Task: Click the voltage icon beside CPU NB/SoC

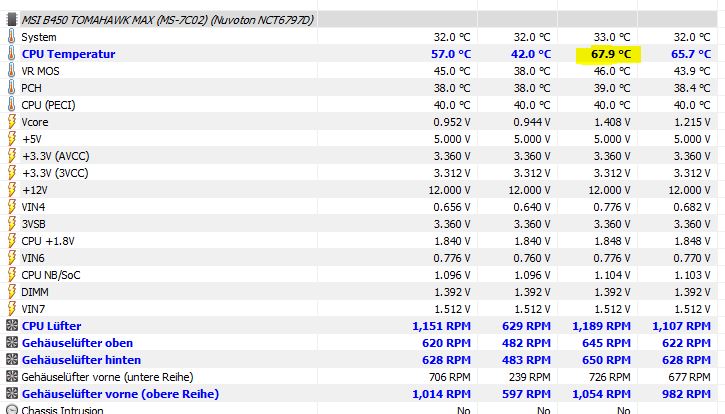Action: coord(12,275)
